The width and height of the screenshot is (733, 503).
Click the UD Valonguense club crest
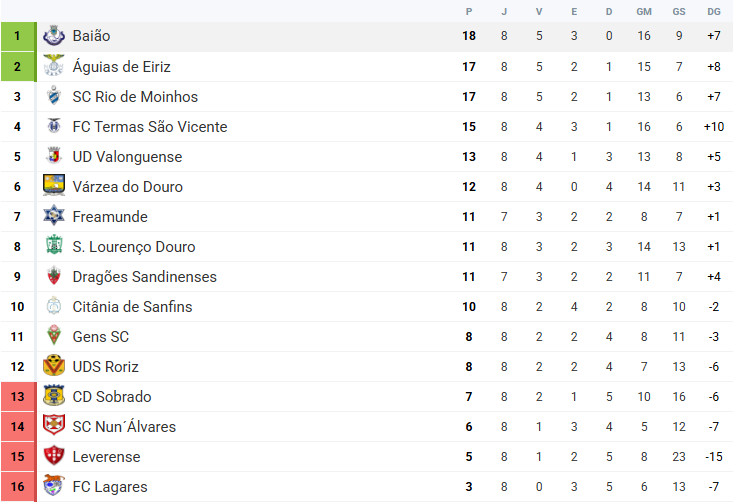tap(54, 156)
